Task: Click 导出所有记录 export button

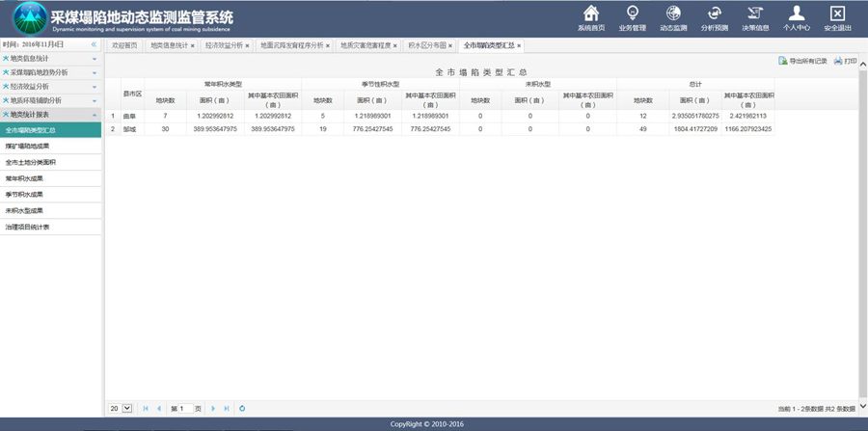Action: tap(802, 61)
